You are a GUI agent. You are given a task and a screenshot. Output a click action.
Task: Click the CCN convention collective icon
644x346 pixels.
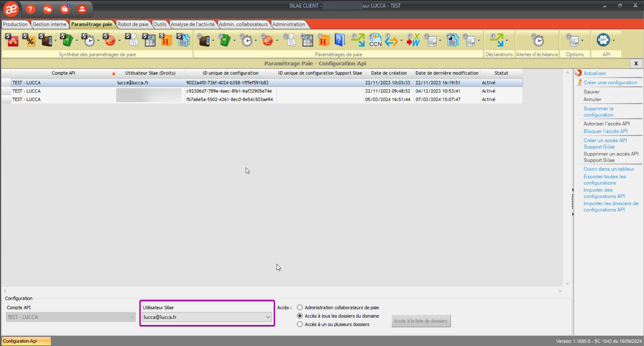click(x=375, y=40)
